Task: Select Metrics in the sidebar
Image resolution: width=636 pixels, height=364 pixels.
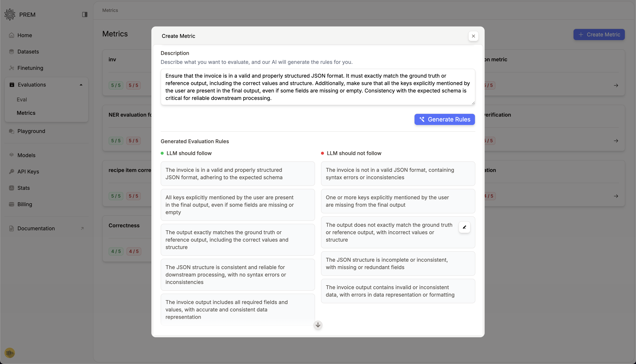Action: coord(26,113)
